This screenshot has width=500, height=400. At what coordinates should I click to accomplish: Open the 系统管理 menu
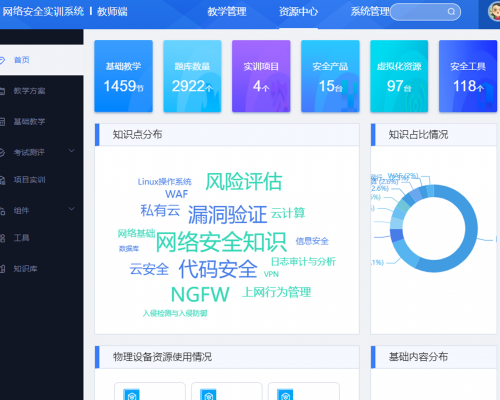coord(370,12)
